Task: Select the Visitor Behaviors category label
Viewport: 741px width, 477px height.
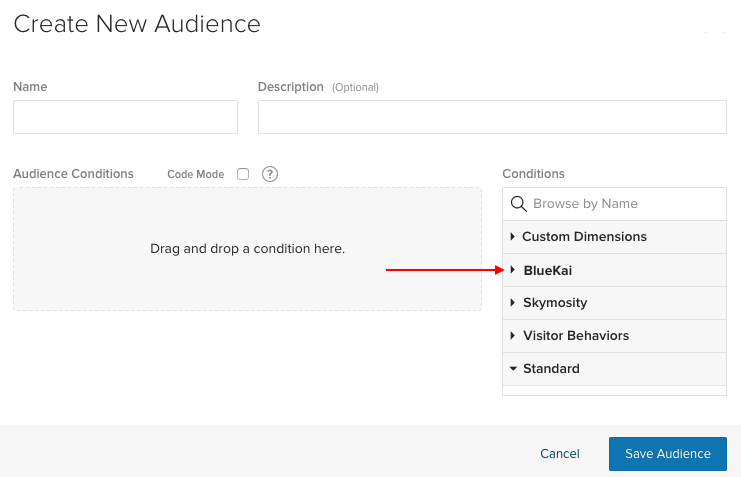Action: point(576,336)
